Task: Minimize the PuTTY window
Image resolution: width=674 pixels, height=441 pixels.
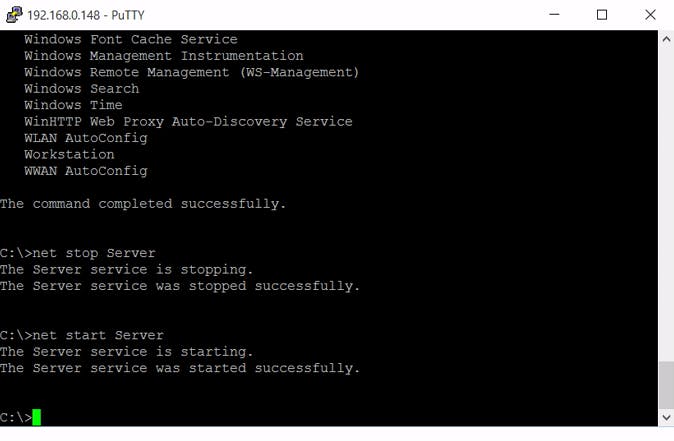Action: [556, 15]
